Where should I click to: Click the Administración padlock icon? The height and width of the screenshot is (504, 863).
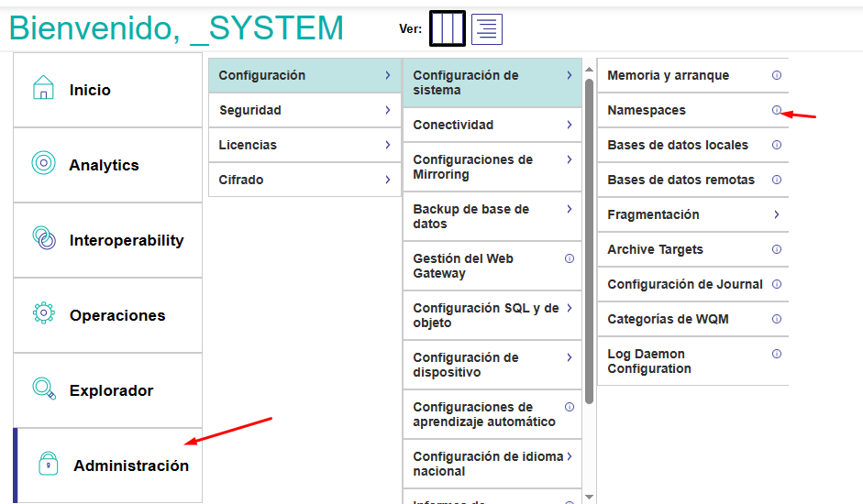click(x=48, y=465)
